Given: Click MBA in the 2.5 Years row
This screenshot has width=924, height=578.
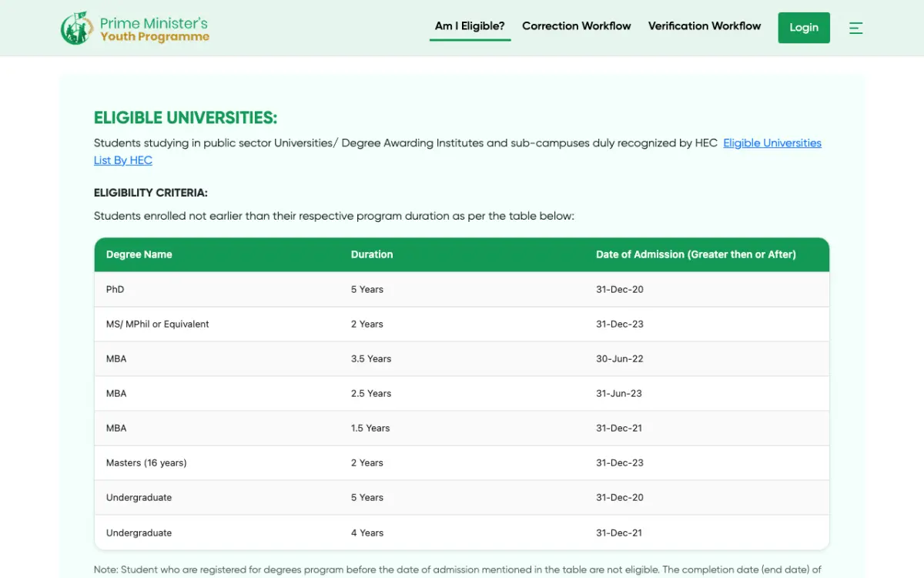Looking at the screenshot, I should [116, 393].
